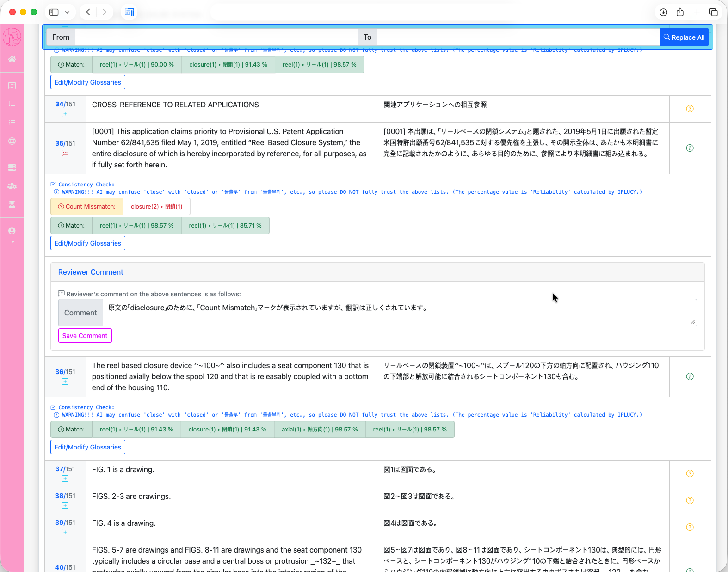Show tab overview icon
728x572 pixels.
click(713, 12)
